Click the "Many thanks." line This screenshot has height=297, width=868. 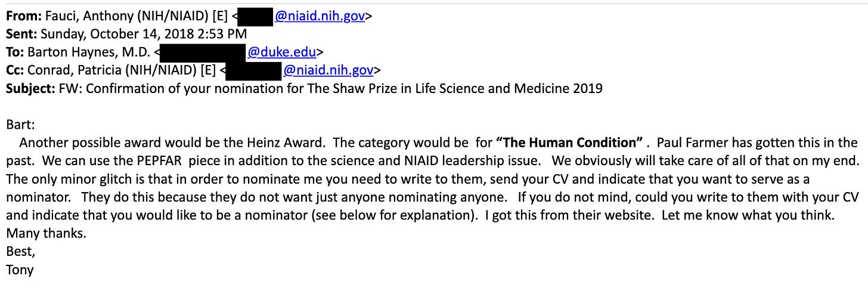(46, 233)
